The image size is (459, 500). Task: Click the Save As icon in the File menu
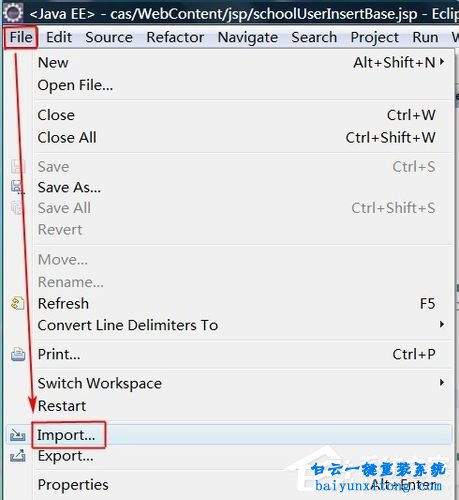(17, 187)
